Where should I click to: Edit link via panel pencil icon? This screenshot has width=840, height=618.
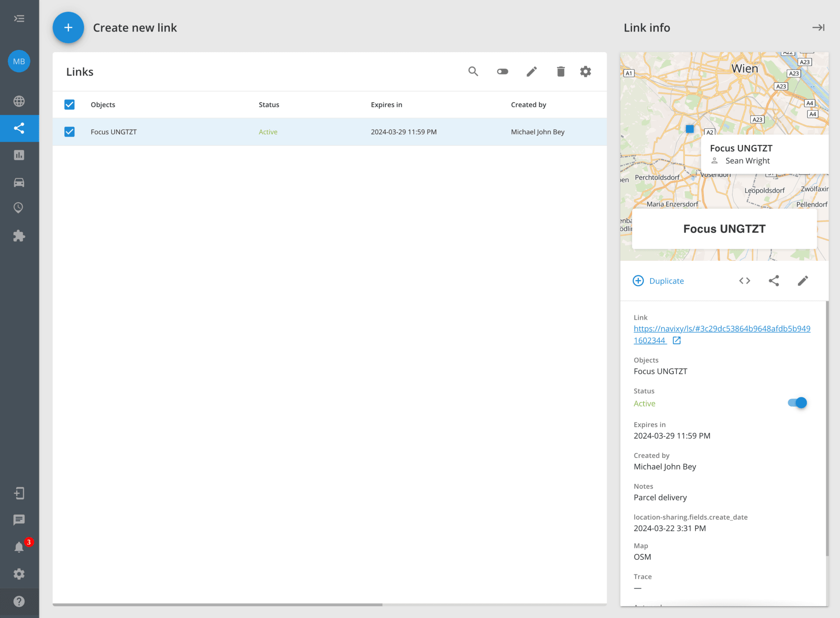(x=803, y=281)
